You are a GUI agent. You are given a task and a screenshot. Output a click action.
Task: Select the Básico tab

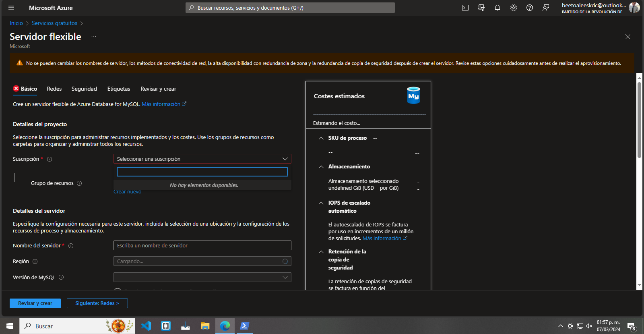point(25,89)
